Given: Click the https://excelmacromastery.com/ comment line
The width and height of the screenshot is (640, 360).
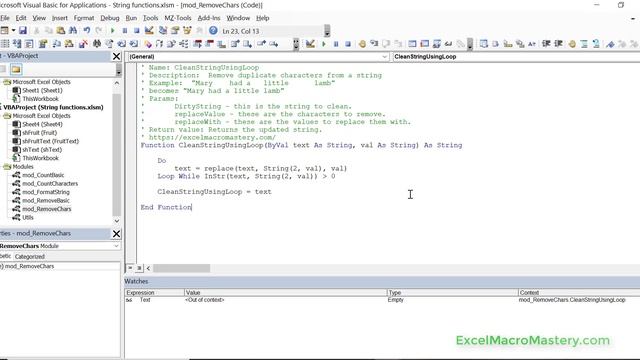Looking at the screenshot, I should tap(208, 138).
